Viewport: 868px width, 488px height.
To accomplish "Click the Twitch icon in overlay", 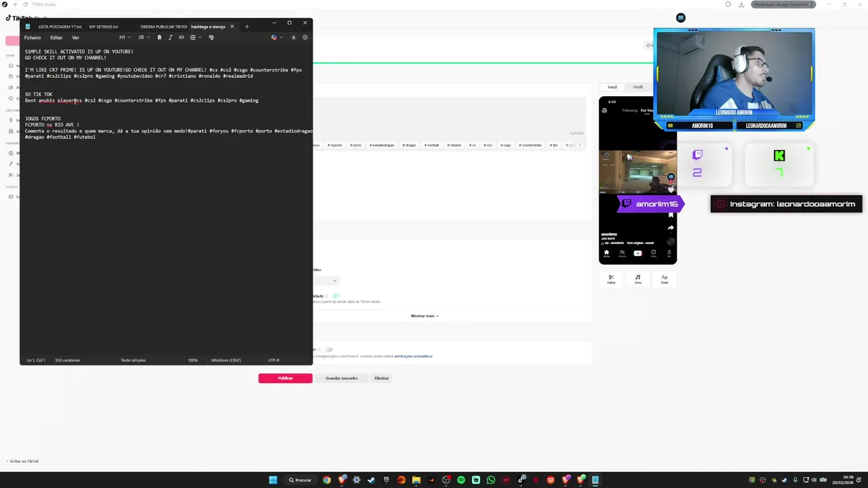I will pyautogui.click(x=697, y=155).
